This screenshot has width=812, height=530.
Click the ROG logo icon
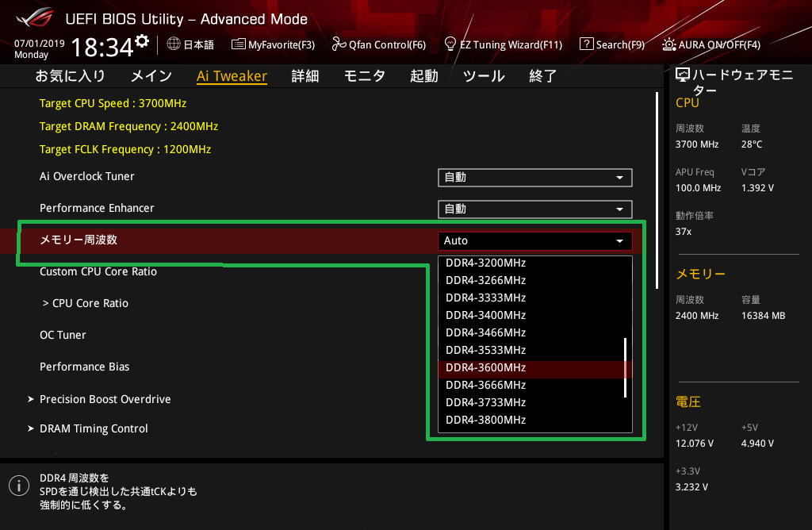click(x=35, y=17)
